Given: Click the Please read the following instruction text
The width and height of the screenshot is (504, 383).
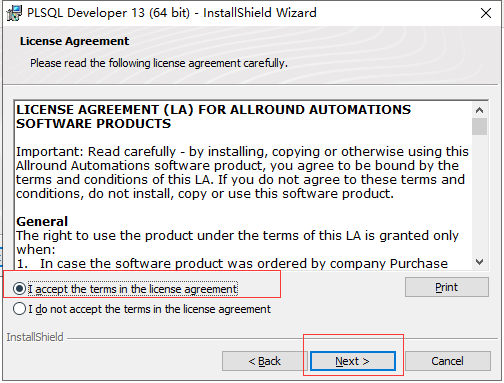Looking at the screenshot, I should [x=159, y=63].
